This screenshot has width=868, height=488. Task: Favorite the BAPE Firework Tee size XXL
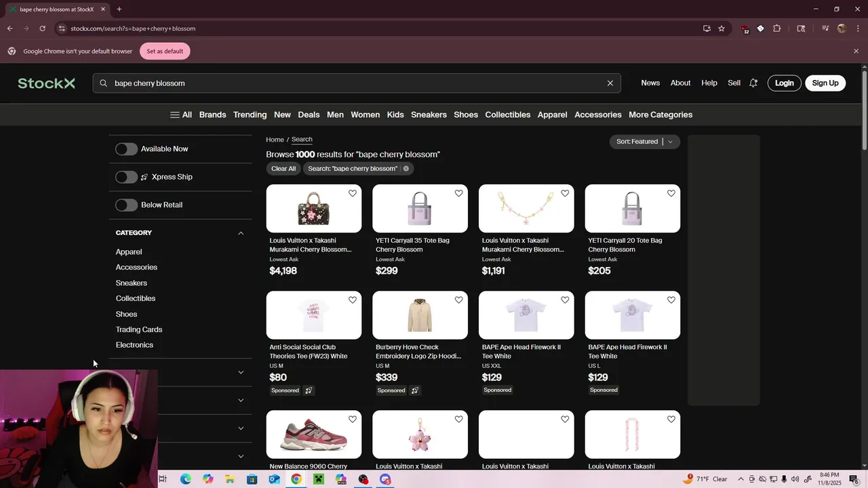(x=565, y=300)
